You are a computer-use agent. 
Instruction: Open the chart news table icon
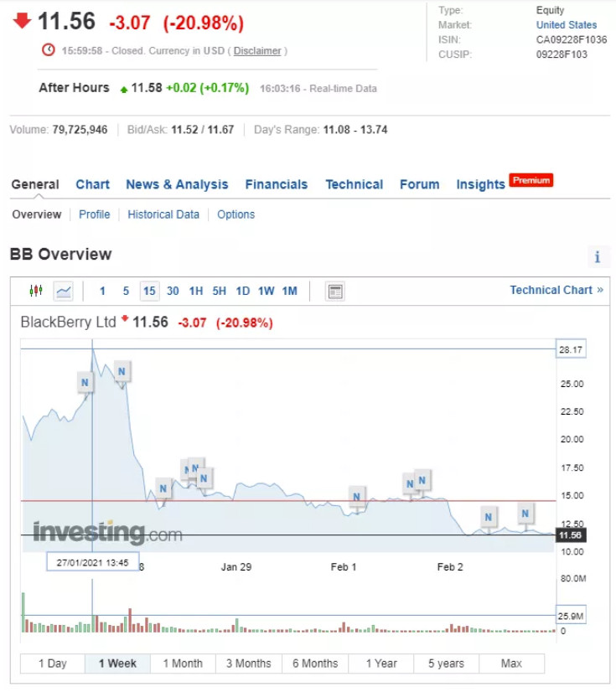point(335,292)
